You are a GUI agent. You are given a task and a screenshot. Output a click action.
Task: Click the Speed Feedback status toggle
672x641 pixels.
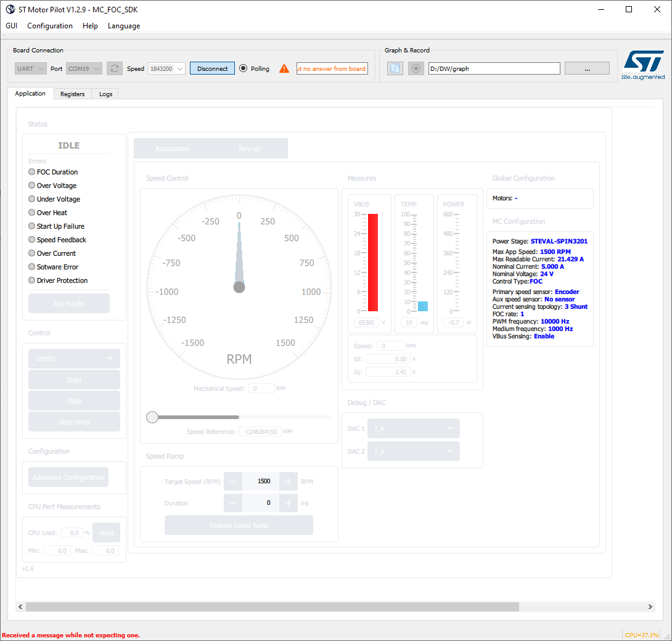31,239
